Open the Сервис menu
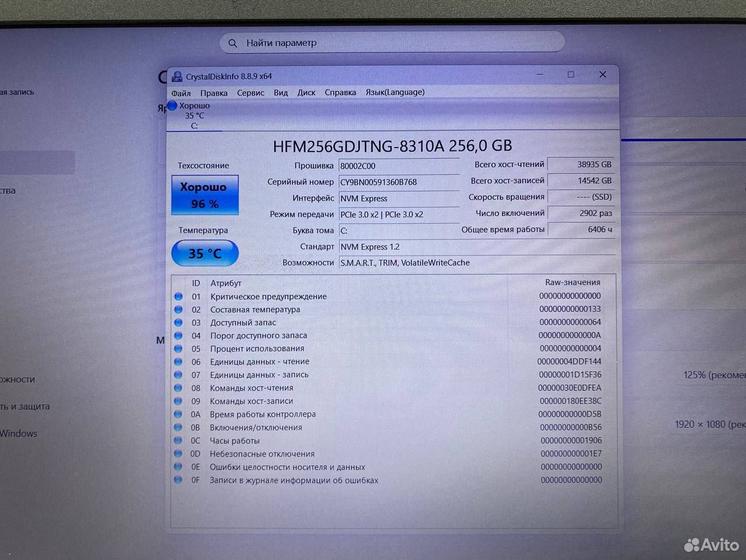Viewport: 746px width, 560px height. pyautogui.click(x=250, y=92)
